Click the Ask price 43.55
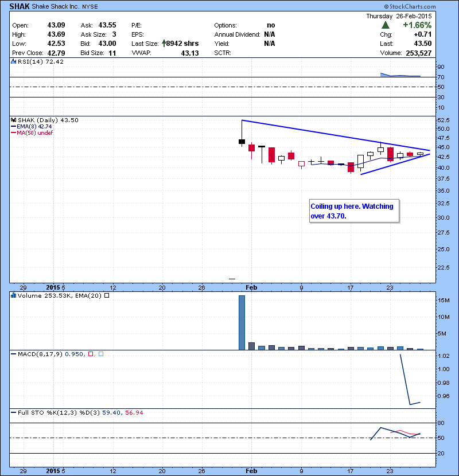 [x=107, y=25]
